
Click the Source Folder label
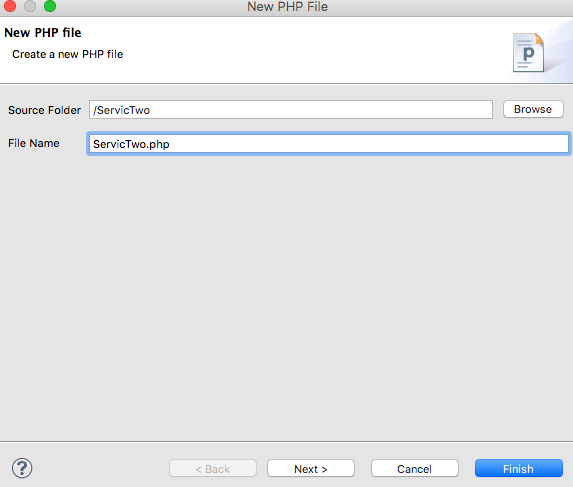(x=45, y=110)
